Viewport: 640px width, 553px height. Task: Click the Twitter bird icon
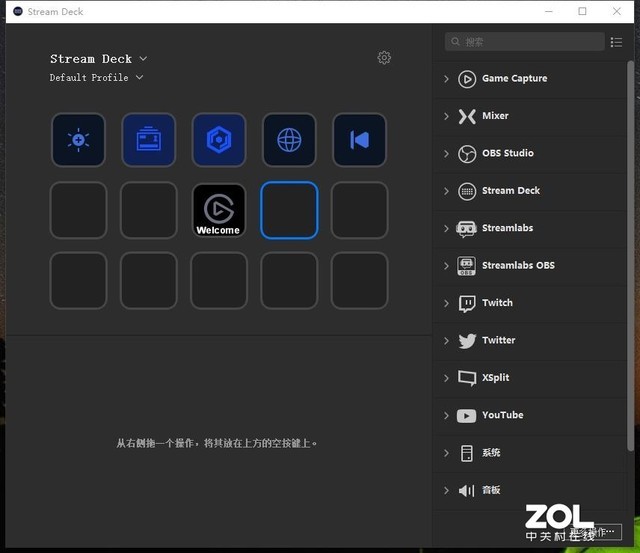pos(467,341)
